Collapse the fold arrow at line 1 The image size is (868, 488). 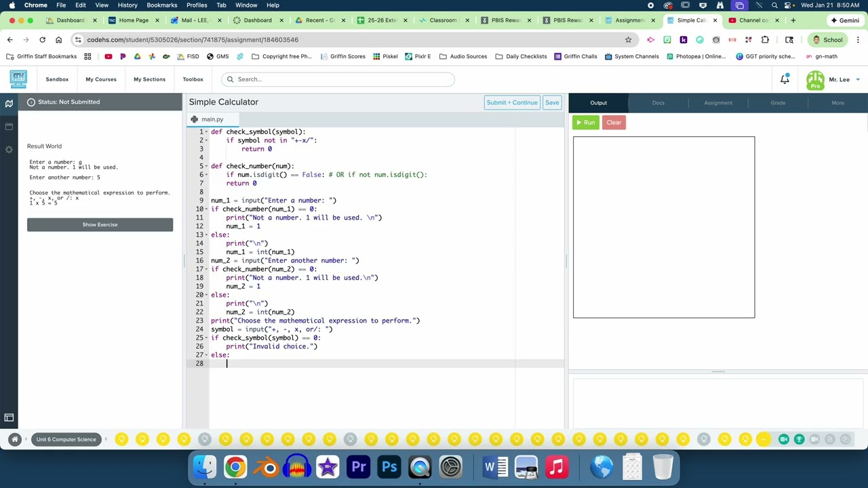pos(206,132)
